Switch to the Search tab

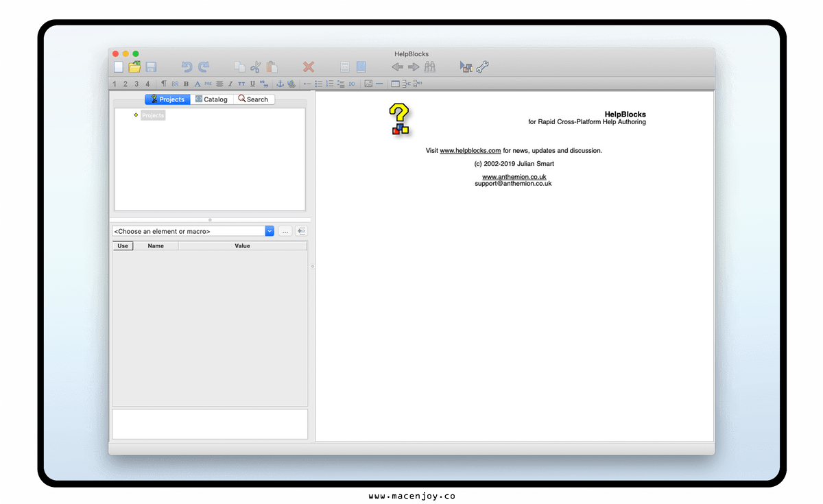[254, 99]
